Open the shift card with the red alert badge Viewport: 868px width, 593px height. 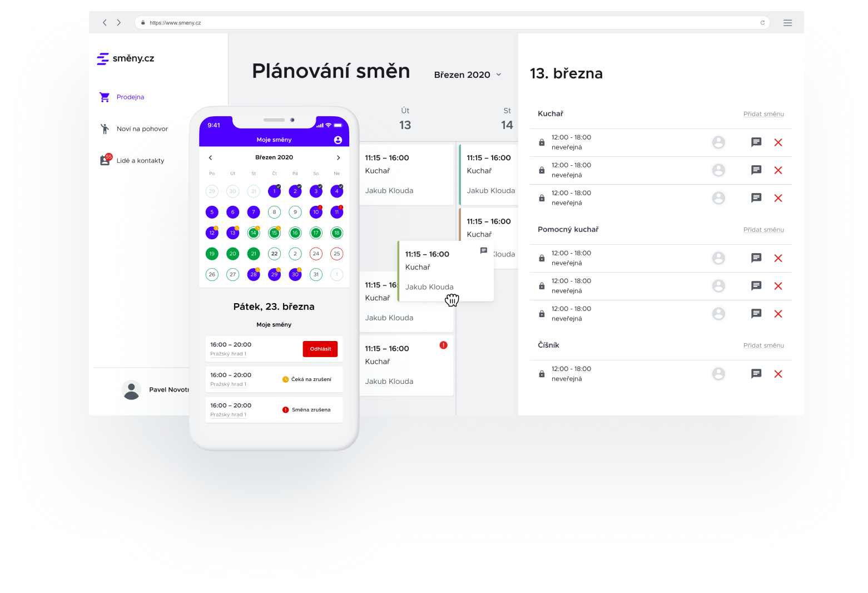406,365
